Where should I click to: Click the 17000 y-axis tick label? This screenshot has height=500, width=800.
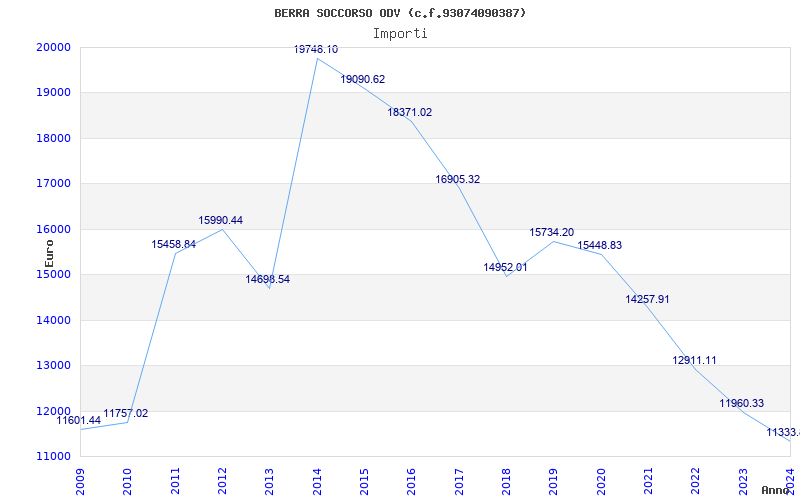pos(53,184)
